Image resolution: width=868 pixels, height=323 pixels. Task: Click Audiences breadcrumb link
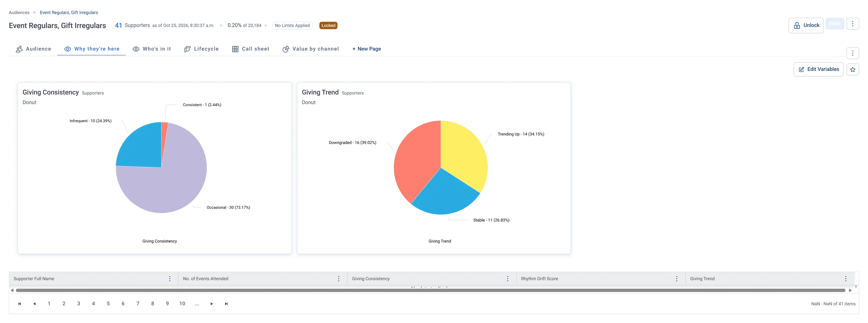click(19, 12)
